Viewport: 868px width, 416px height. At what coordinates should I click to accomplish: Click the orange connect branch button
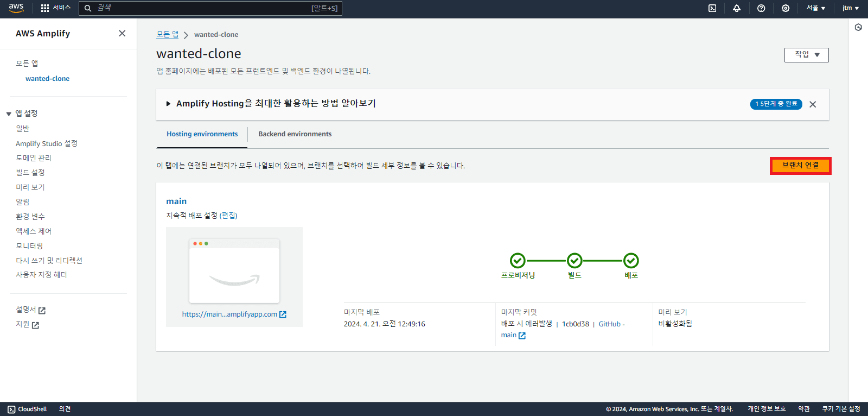(800, 166)
